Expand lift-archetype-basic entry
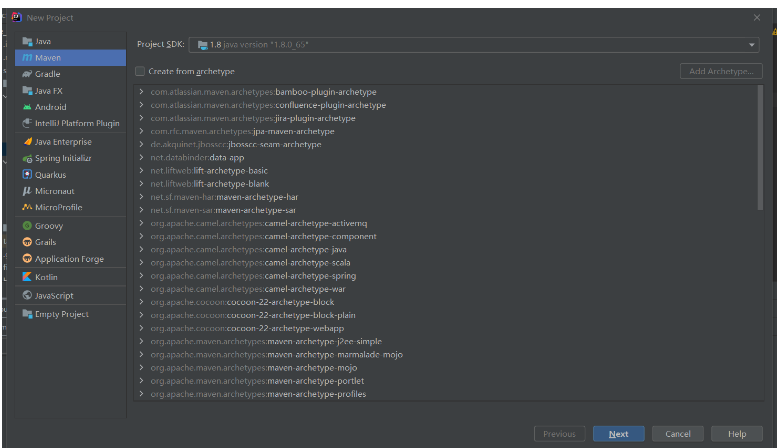 coord(141,170)
